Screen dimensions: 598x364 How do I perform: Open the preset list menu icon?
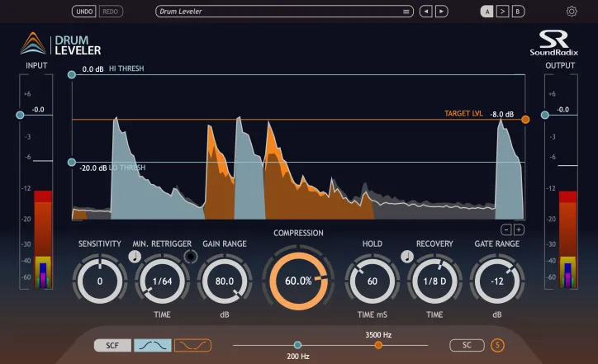point(406,12)
